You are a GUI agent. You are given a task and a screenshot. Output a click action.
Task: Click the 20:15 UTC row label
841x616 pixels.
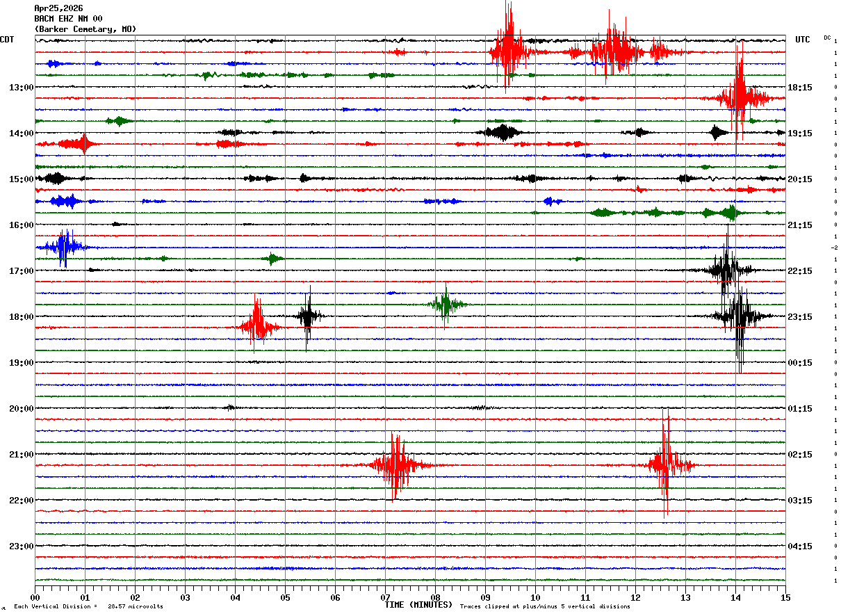pos(800,179)
